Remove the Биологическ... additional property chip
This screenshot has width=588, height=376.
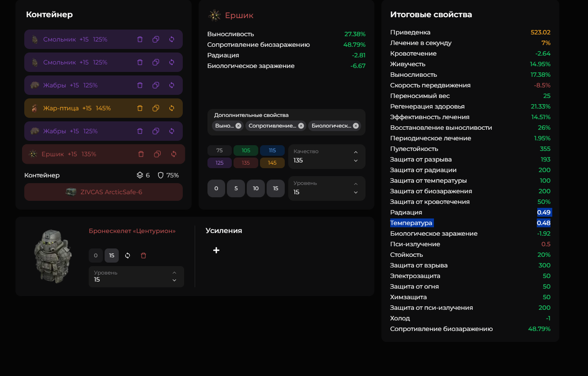click(356, 126)
